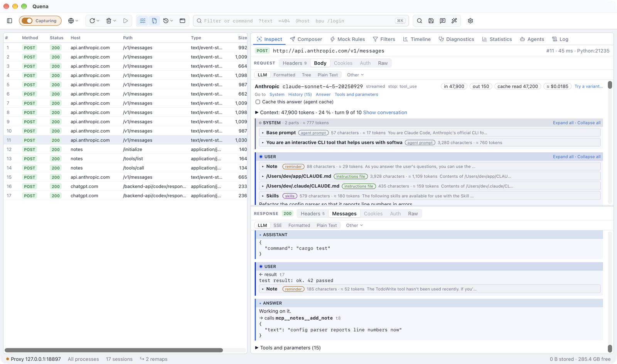Open the Mock Rules tab
Viewport: 617px width, 364px height.
coord(347,39)
